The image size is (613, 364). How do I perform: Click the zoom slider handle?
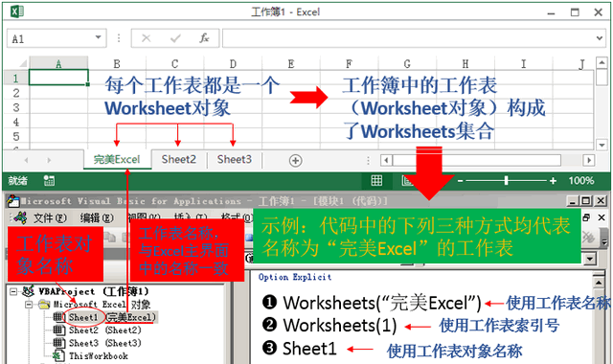(x=507, y=181)
